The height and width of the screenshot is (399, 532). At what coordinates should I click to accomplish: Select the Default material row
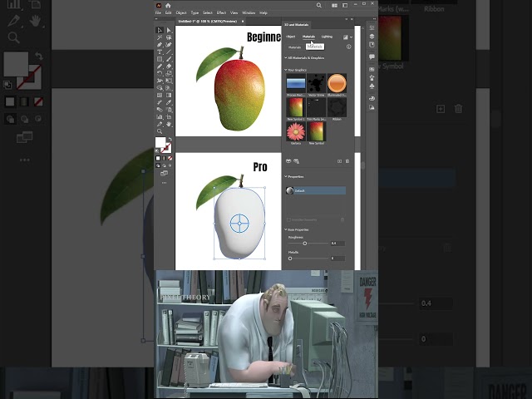pyautogui.click(x=316, y=190)
